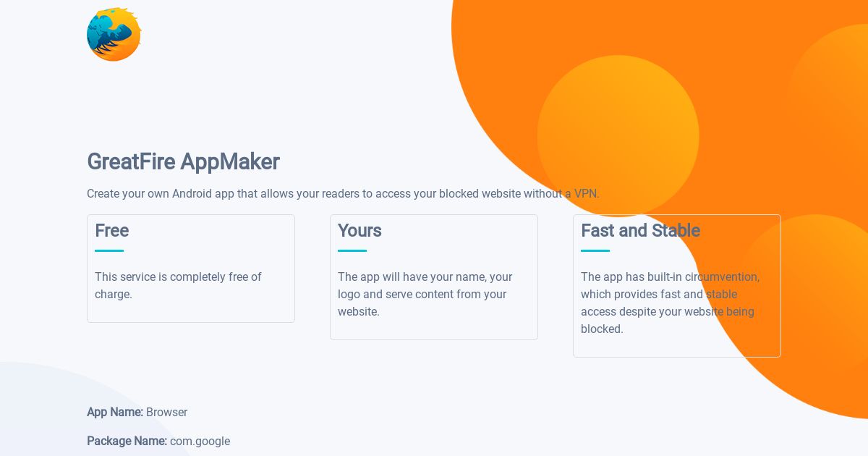Click the teal underline beneath Free
The image size is (868, 456).
109,251
